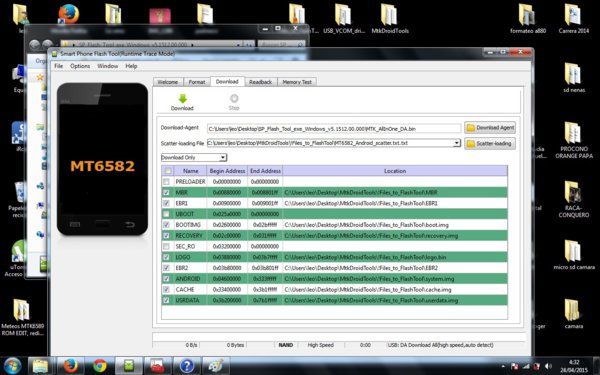Viewport: 600px width, 375px height.
Task: Click the boot.img location cell
Action: [395, 225]
